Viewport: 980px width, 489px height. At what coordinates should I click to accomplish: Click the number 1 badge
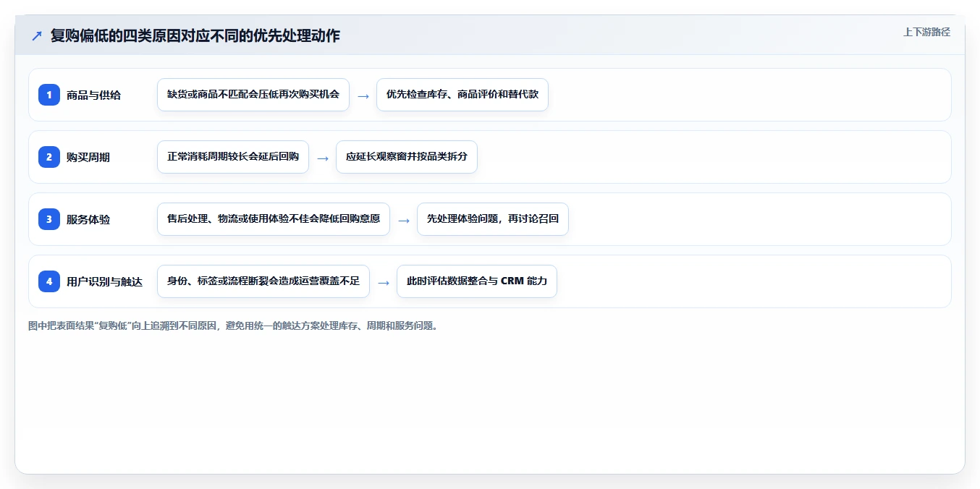49,95
